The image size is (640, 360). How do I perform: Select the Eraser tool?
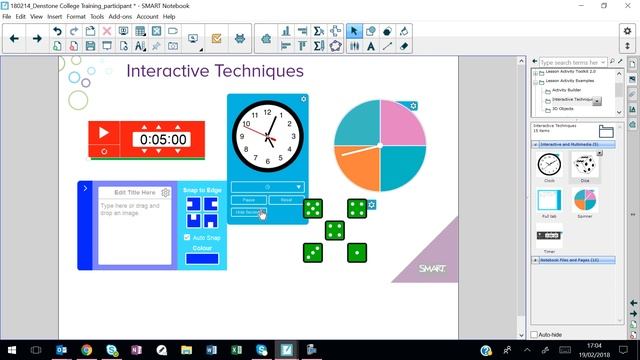click(404, 46)
